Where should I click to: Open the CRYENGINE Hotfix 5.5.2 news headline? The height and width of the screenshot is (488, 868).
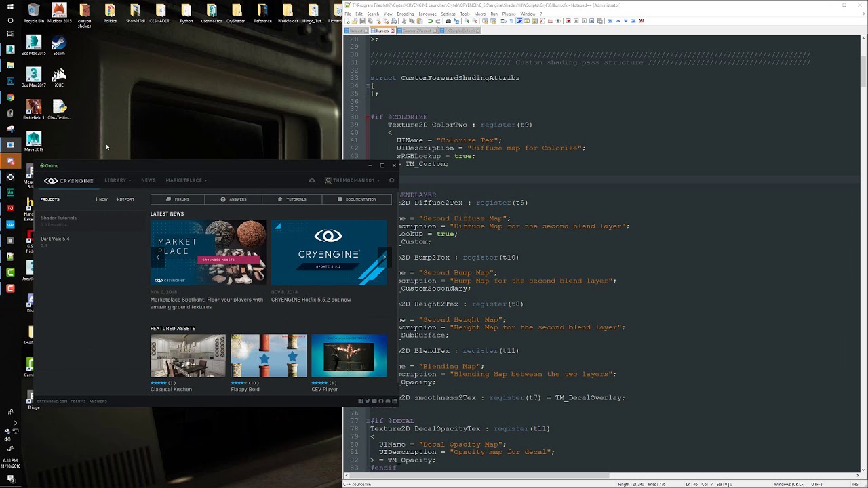311,300
